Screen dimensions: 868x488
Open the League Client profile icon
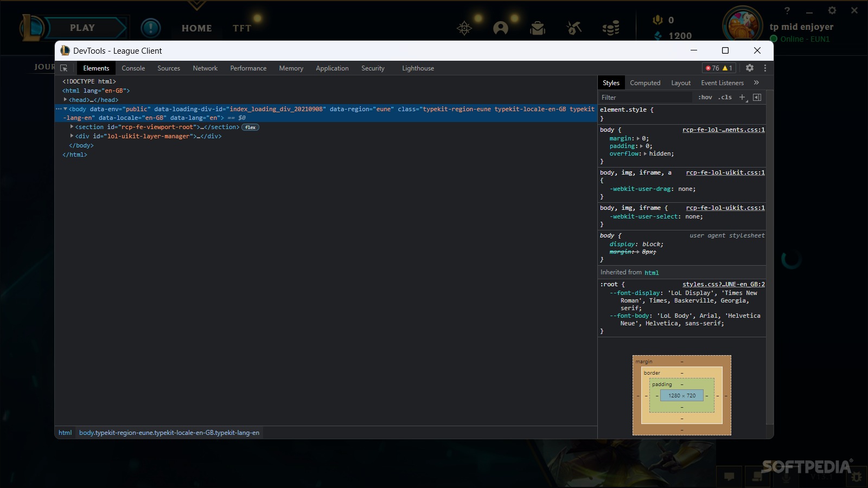point(501,28)
